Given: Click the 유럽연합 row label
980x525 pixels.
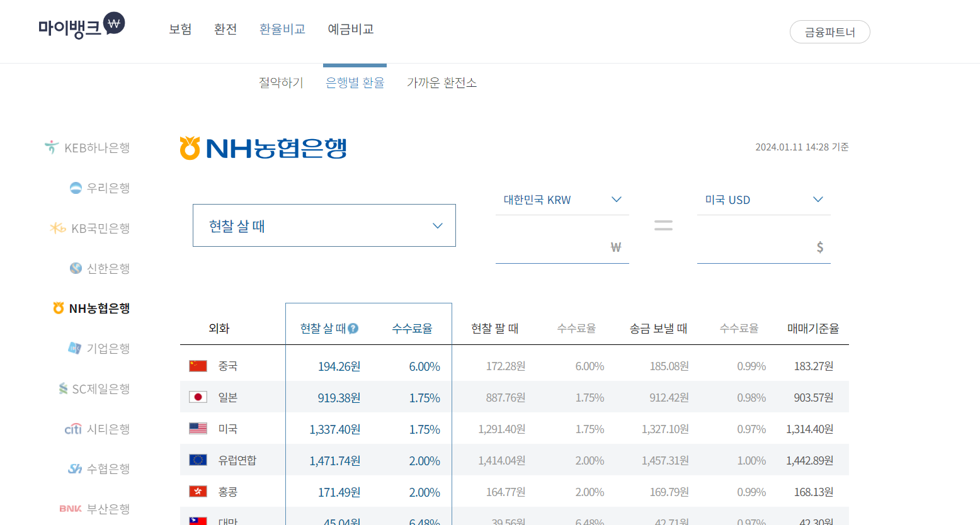Looking at the screenshot, I should tap(237, 461).
